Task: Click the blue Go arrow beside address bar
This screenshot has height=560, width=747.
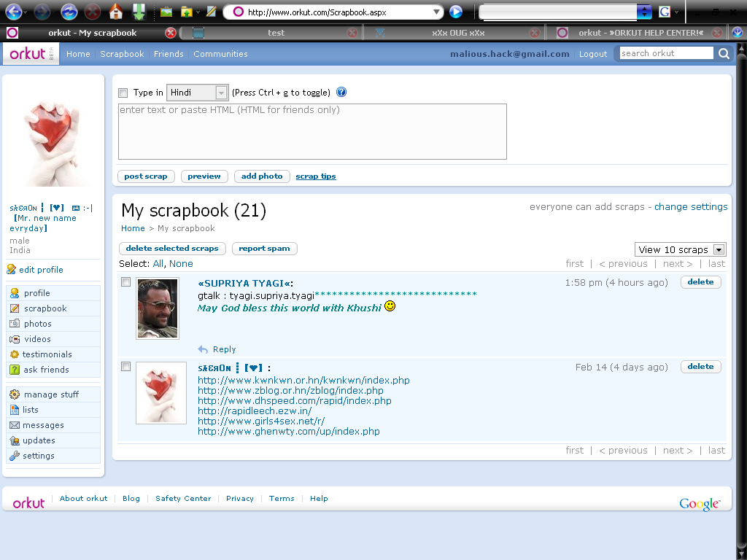Action: pyautogui.click(x=456, y=12)
